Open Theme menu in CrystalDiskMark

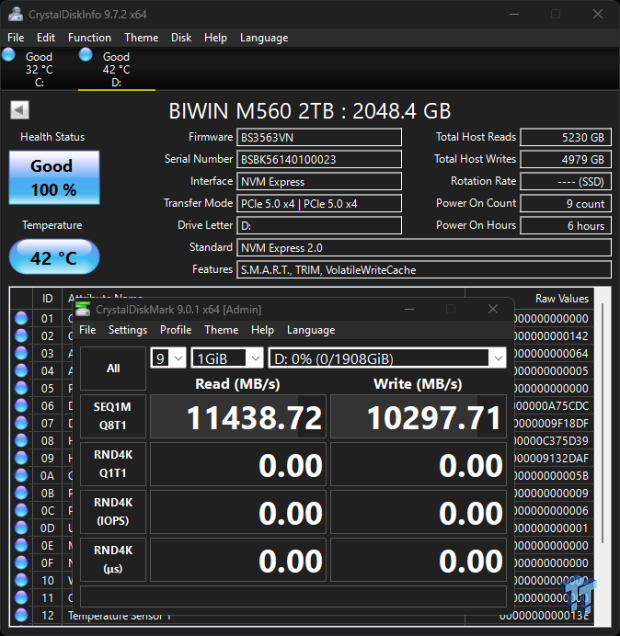point(221,330)
